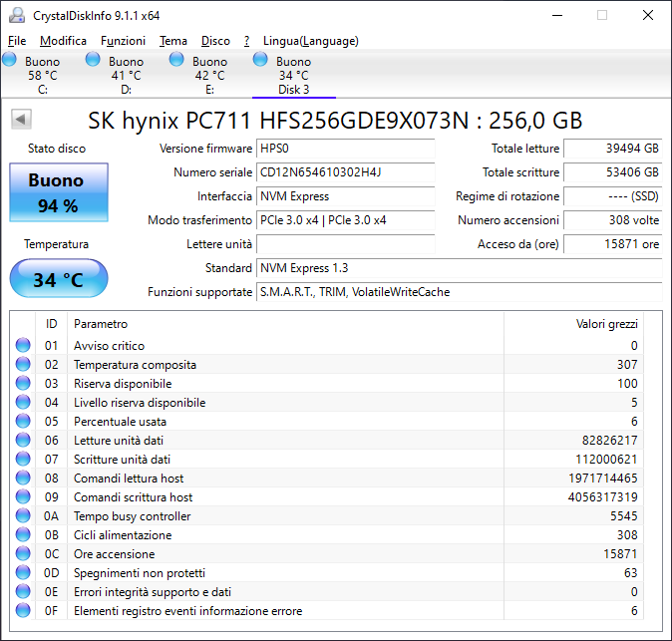The image size is (672, 641).
Task: Select the D: drive tab
Action: [x=126, y=75]
